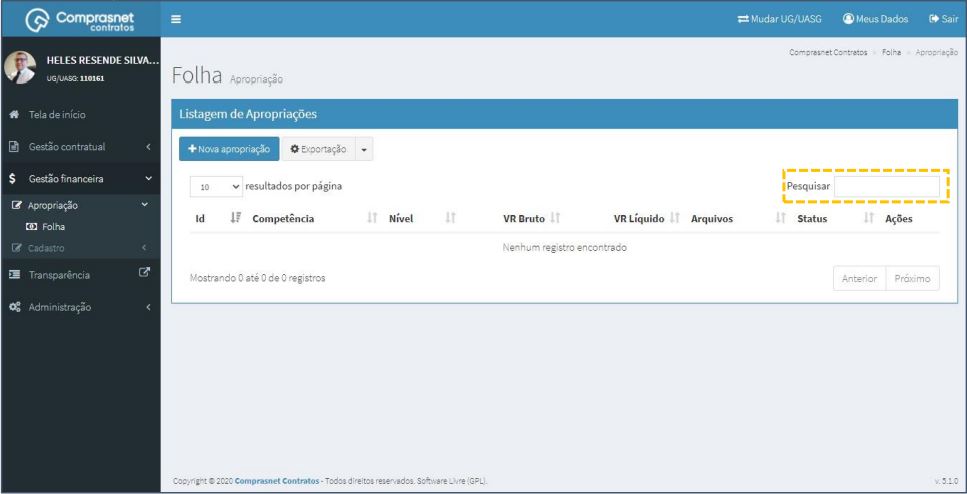Click the Próximo pagination button
Screen dimensions: 967x494
913,279
